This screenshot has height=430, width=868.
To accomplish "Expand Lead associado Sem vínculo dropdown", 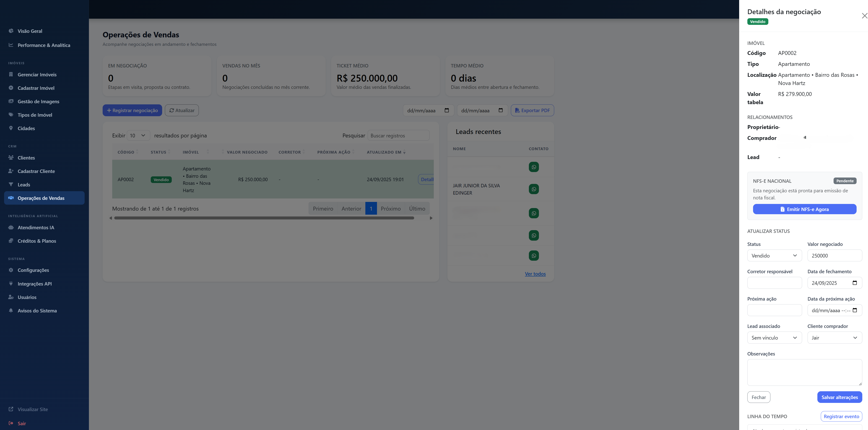I will point(774,338).
